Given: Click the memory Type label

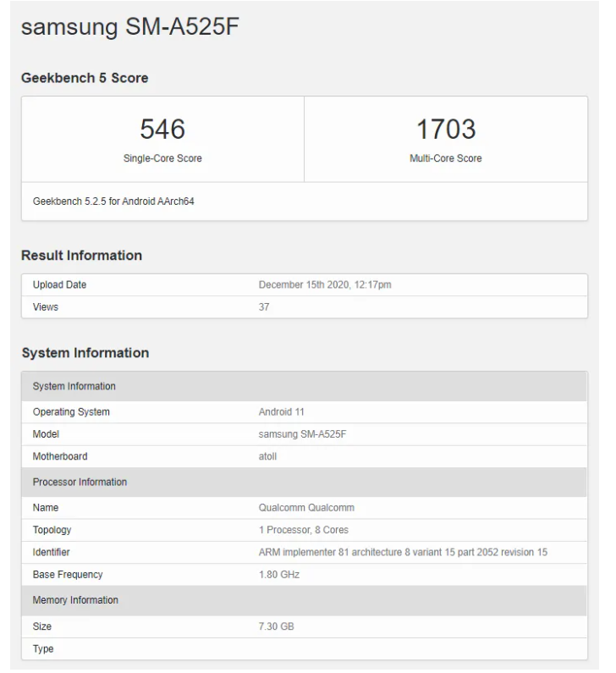Looking at the screenshot, I should coord(43,649).
